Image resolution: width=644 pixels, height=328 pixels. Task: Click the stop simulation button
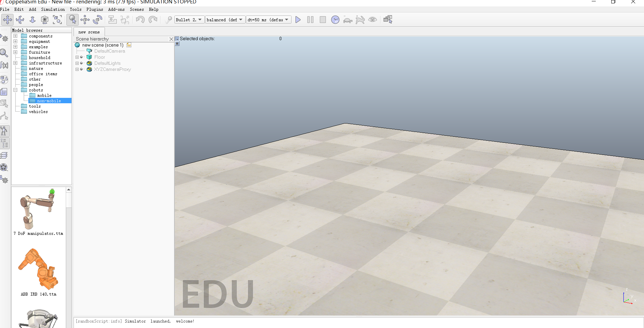(323, 20)
